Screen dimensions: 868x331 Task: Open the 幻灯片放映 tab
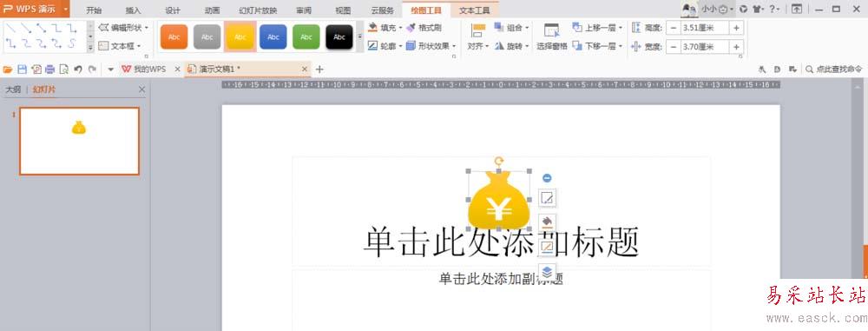pos(258,10)
